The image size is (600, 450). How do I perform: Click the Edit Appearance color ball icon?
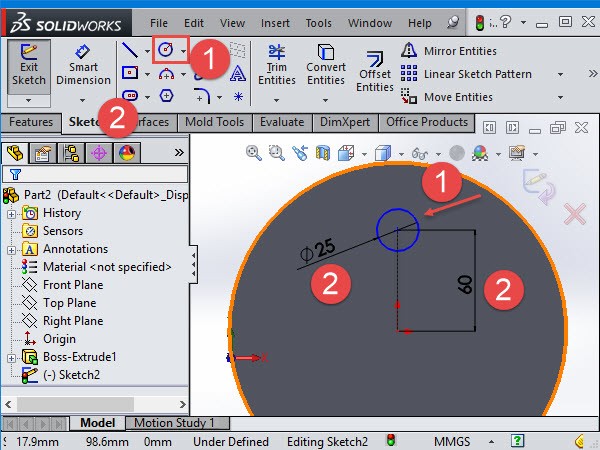(x=480, y=153)
